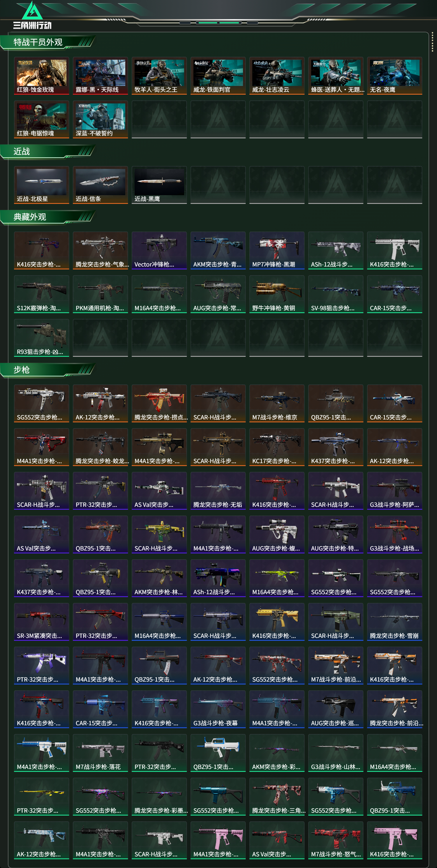Select the 红狼-蚀金玫瑰 operator skin
The height and width of the screenshot is (868, 437).
click(x=41, y=76)
